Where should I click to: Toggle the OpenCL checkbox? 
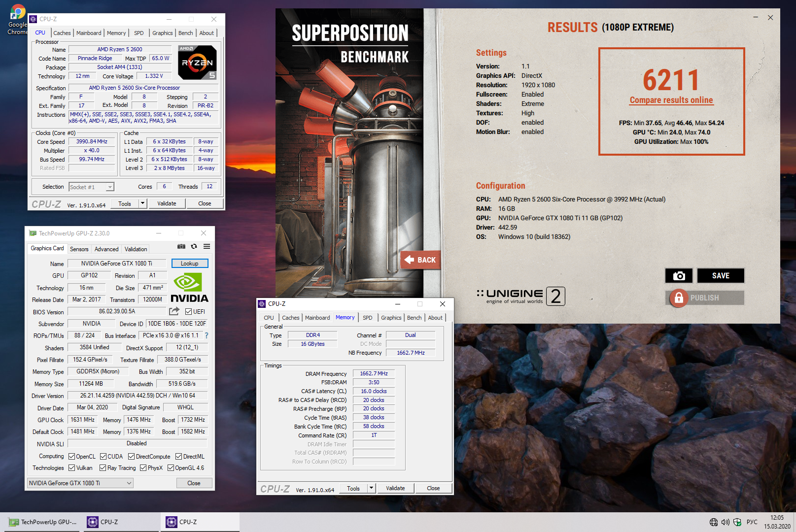click(72, 457)
